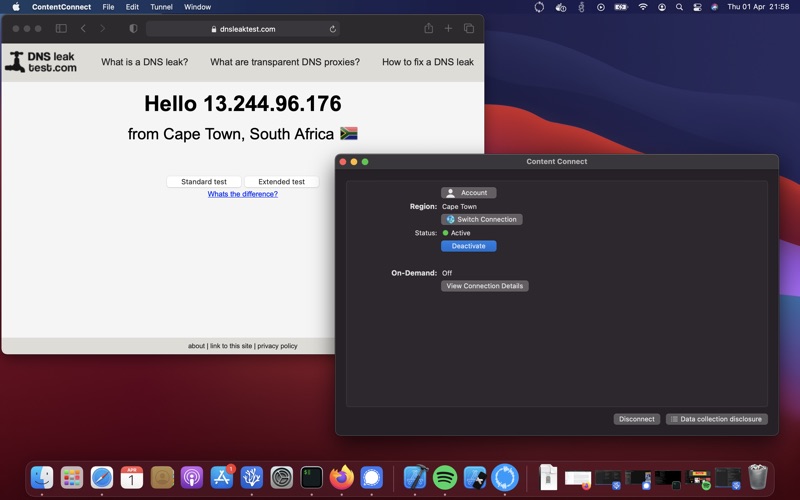Image resolution: width=800 pixels, height=500 pixels.
Task: Click the date and time in menu bar
Action: pos(758,7)
